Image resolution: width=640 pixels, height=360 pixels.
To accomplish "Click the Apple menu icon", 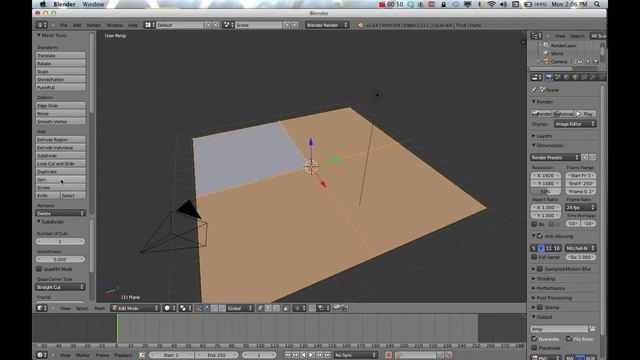I will coord(43,4).
